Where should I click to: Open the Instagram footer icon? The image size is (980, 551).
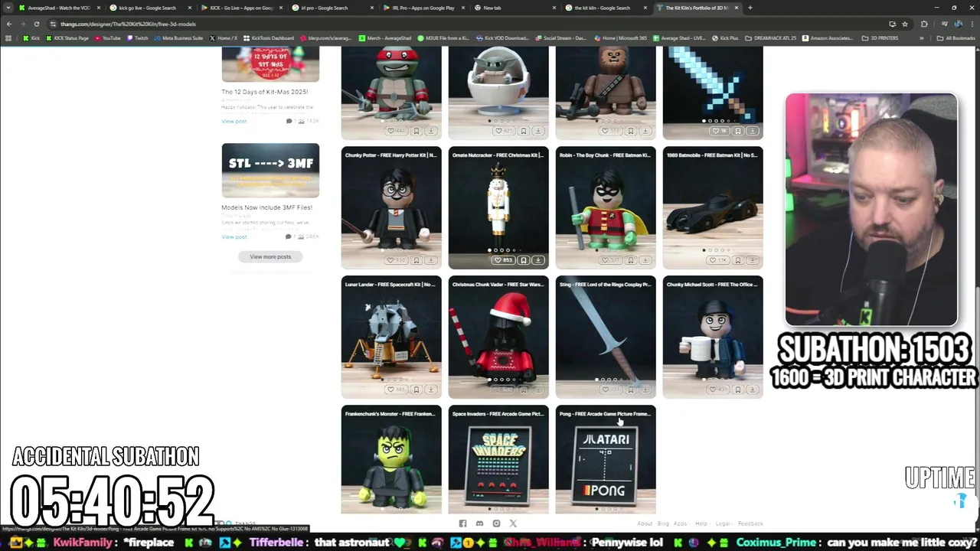tap(496, 523)
